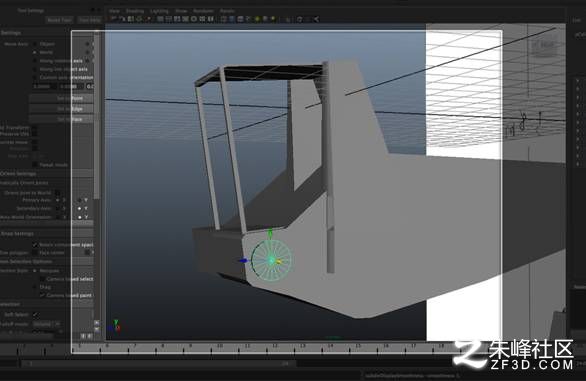Select the Object move axis radio
The width and height of the screenshot is (586, 381).
(x=35, y=44)
